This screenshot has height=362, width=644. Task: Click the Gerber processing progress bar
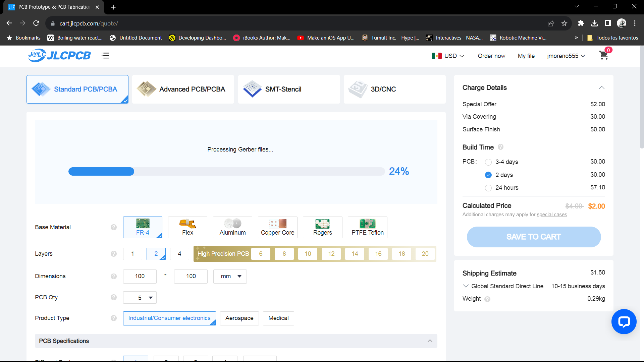click(x=226, y=172)
